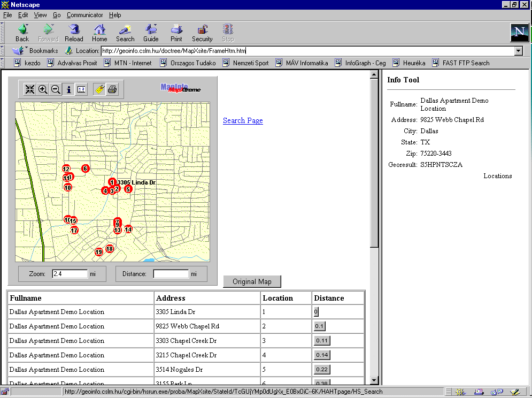Follow the Search Page link
Screen dimensions: 532x398
[243, 120]
